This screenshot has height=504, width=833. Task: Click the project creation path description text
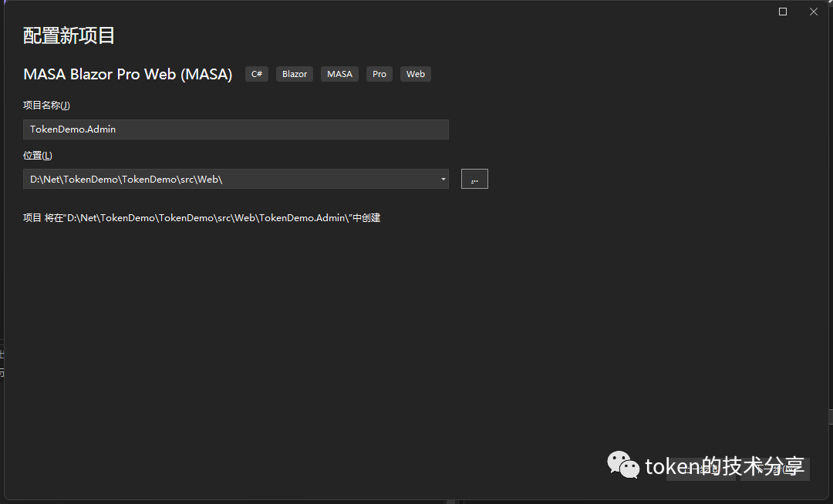pos(201,218)
